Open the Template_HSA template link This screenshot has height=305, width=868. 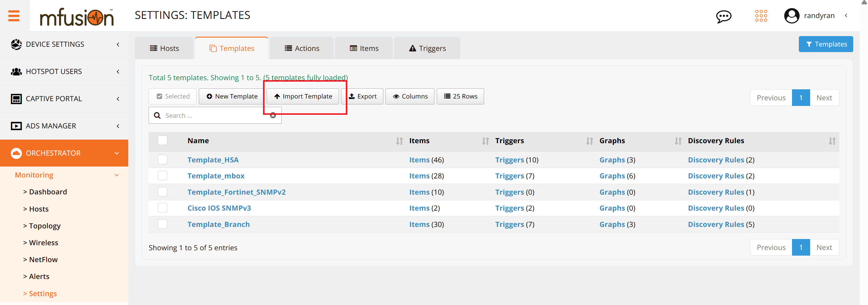click(213, 160)
